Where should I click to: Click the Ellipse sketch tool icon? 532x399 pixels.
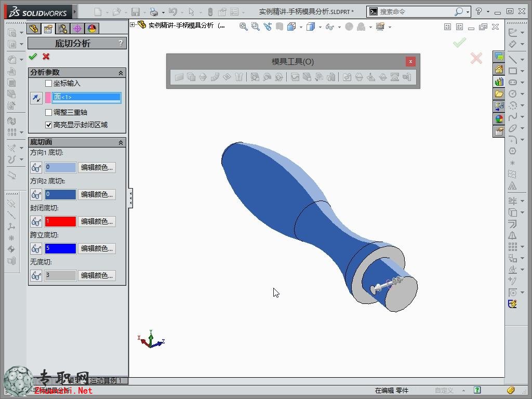(513, 128)
